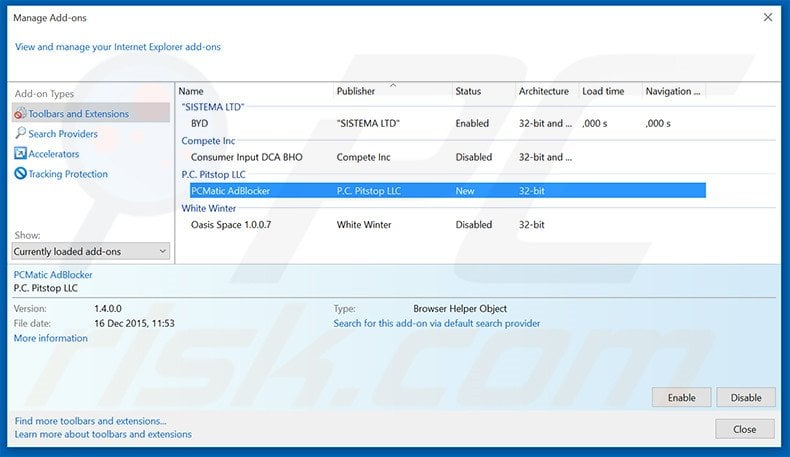The image size is (790, 457).
Task: Open Learn more about toolbars and extensions
Action: (x=103, y=434)
